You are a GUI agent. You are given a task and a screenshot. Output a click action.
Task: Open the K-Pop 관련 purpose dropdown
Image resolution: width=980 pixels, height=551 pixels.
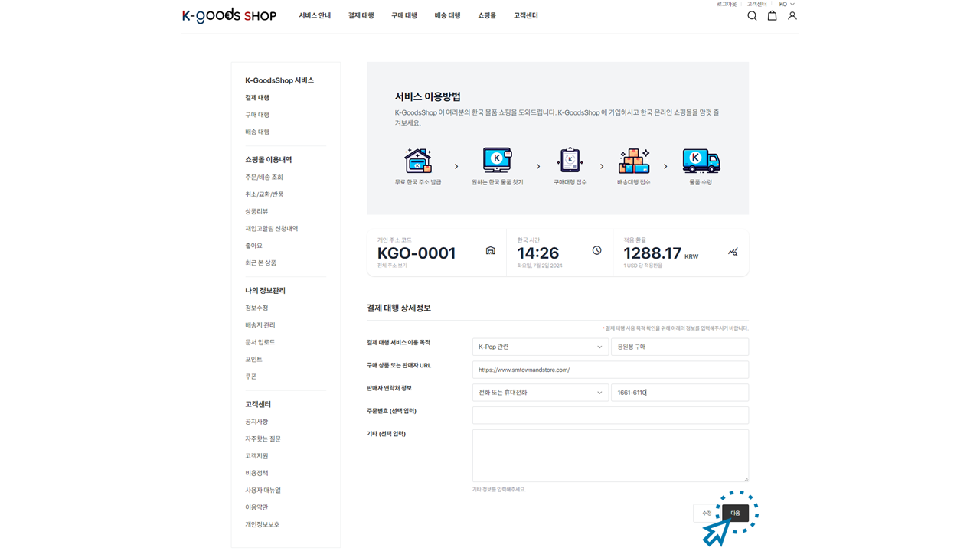[540, 347]
